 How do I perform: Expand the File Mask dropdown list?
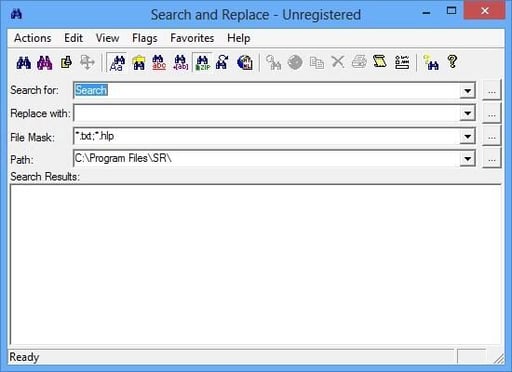click(x=467, y=136)
